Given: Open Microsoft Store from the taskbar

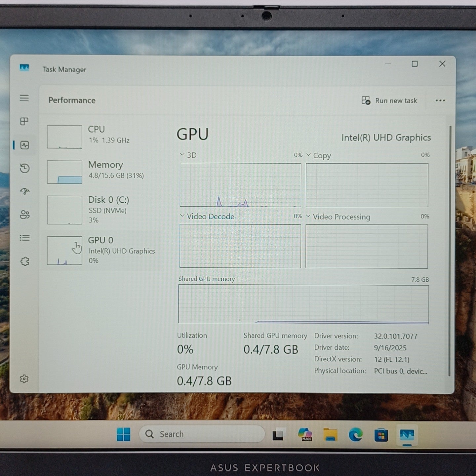Looking at the screenshot, I should [x=381, y=435].
